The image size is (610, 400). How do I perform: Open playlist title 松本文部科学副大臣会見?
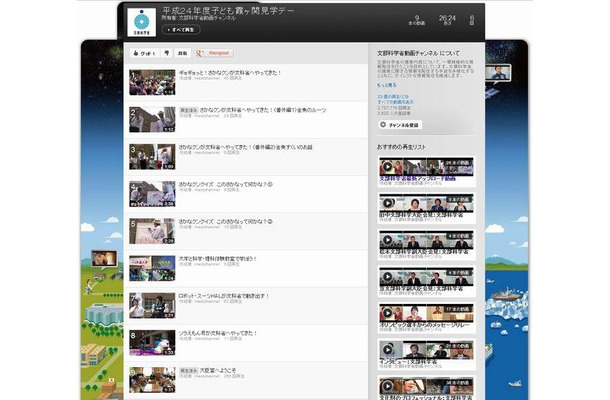[424, 252]
